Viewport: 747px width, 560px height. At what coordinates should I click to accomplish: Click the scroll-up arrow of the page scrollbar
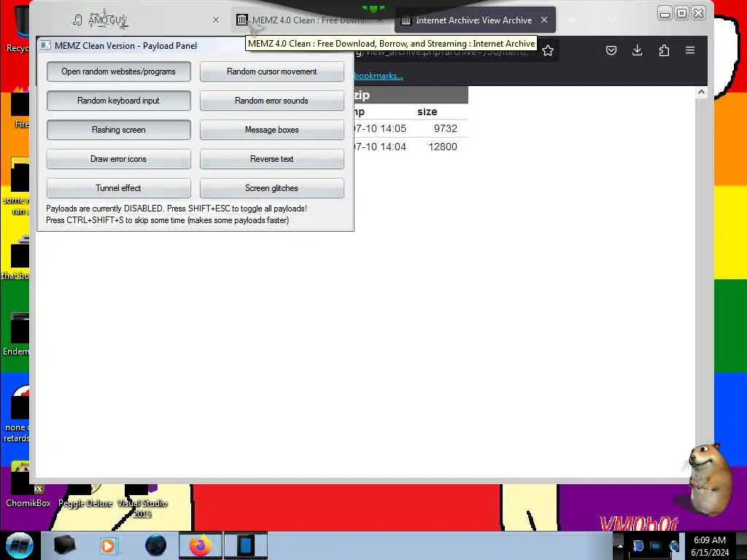pos(701,93)
